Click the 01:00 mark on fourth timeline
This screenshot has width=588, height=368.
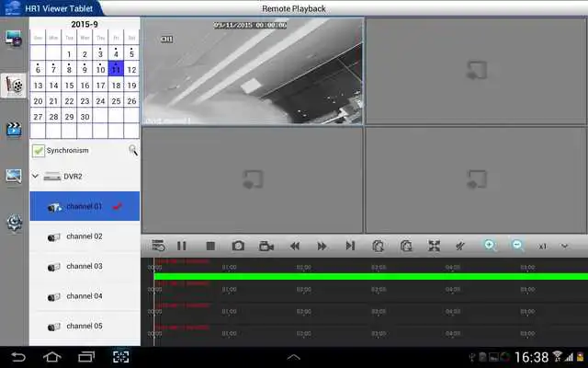pyautogui.click(x=229, y=333)
